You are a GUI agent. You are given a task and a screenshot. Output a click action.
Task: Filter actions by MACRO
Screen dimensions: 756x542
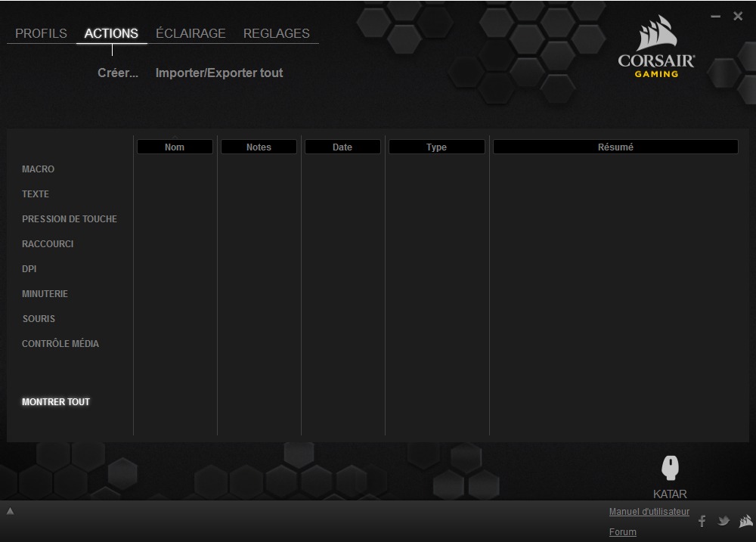tap(38, 169)
